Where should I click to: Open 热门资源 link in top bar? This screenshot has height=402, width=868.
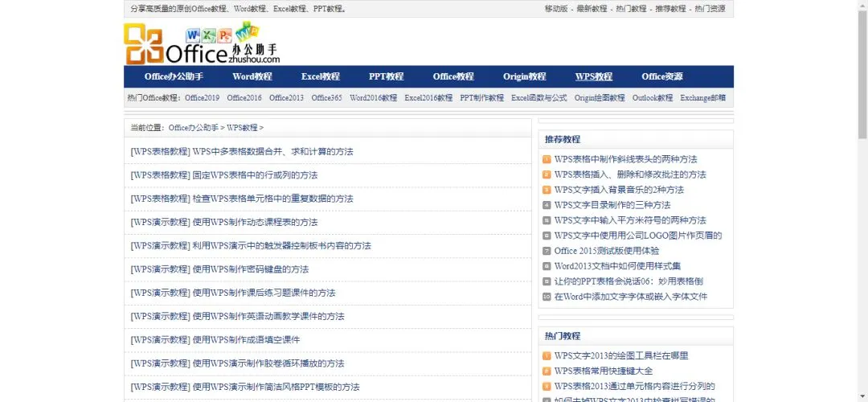point(710,9)
